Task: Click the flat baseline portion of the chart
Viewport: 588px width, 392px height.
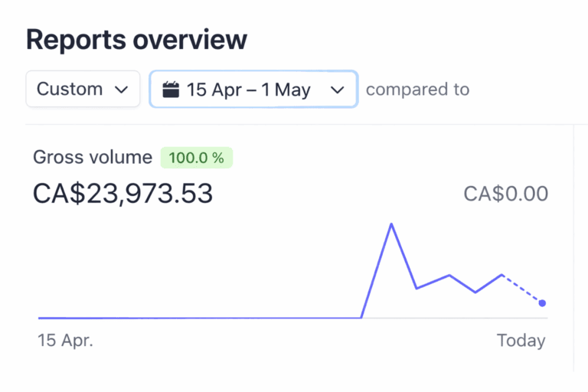Action: (x=199, y=317)
